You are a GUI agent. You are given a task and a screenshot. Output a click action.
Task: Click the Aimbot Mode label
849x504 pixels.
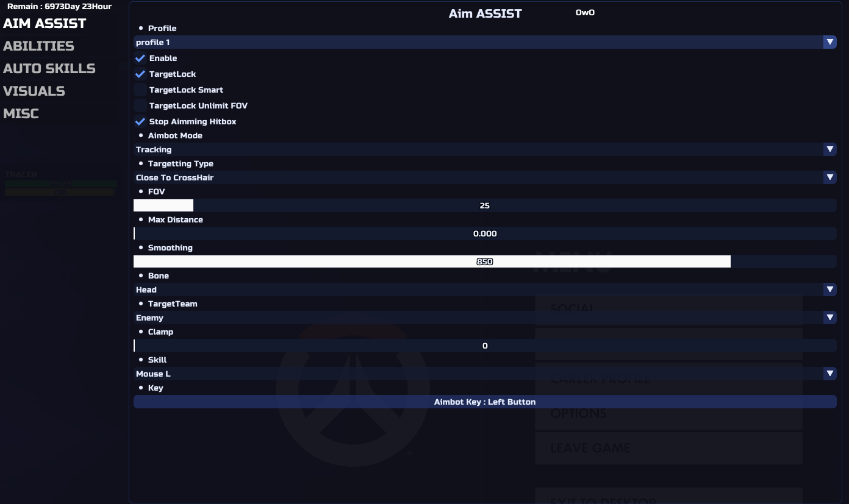click(x=175, y=136)
